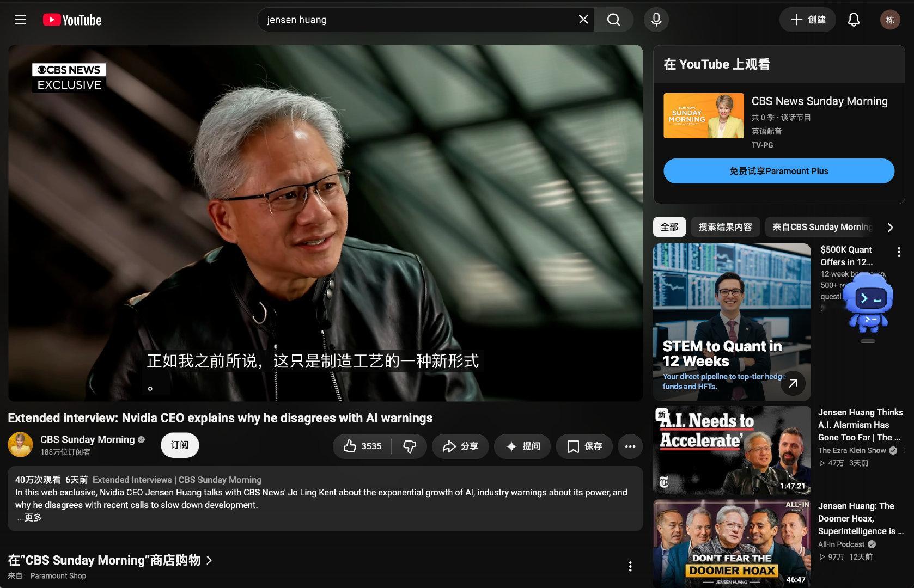This screenshot has height=588, width=914.
Task: Open Jensen Huang: The Doomer Hoax title
Action: (861, 518)
